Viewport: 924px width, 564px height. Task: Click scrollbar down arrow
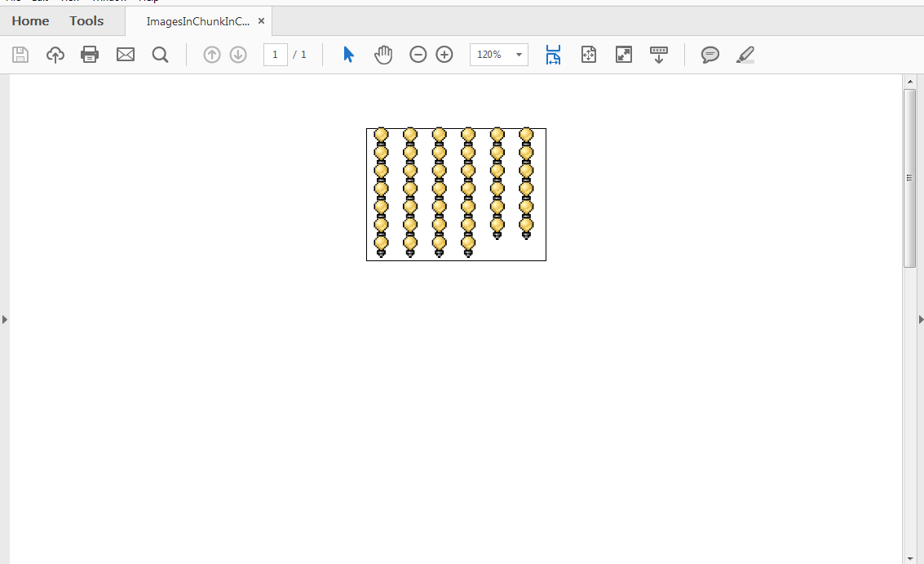[x=910, y=558]
